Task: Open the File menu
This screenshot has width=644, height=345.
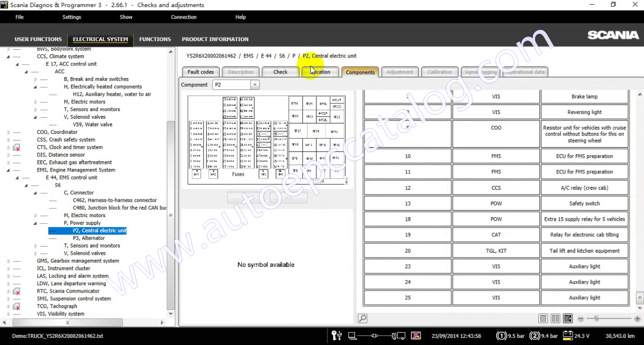Action: pyautogui.click(x=19, y=17)
